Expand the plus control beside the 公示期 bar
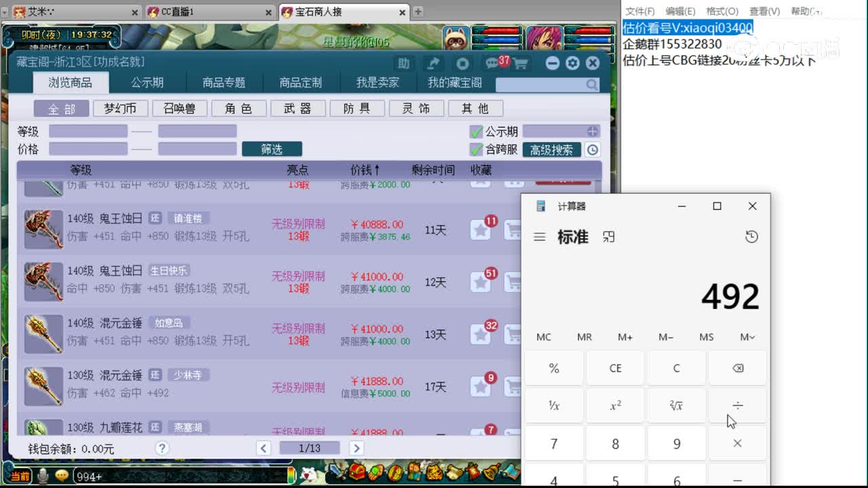Image resolution: width=868 pixels, height=488 pixels. 593,132
